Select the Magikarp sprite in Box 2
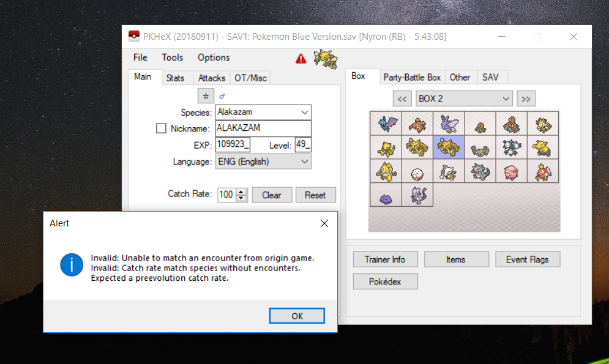 click(x=542, y=172)
